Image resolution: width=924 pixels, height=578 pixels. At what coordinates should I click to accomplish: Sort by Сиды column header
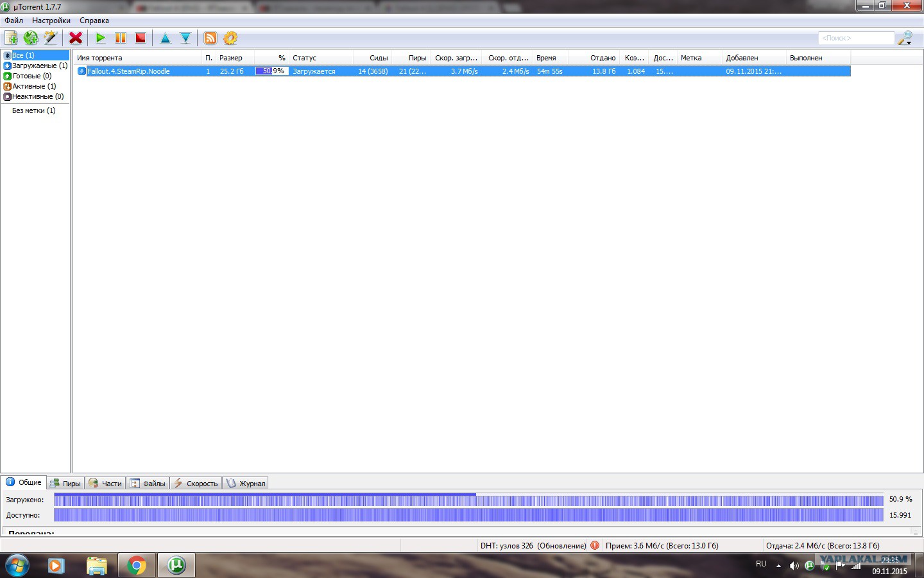(372, 58)
